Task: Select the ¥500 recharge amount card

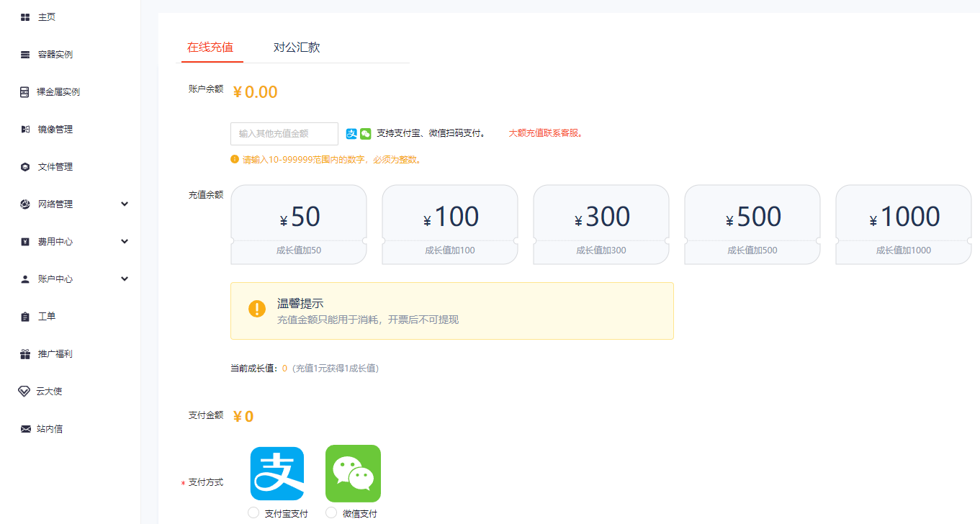Action: tap(752, 224)
